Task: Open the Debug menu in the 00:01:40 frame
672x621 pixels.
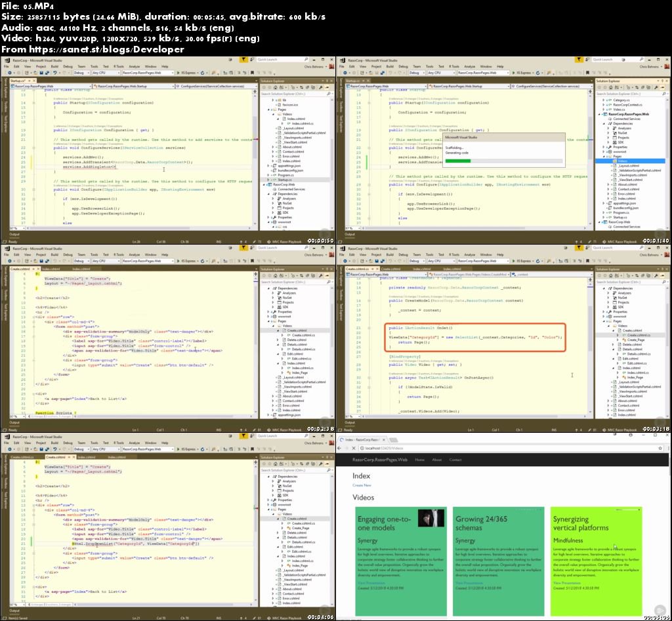Action: pos(404,66)
